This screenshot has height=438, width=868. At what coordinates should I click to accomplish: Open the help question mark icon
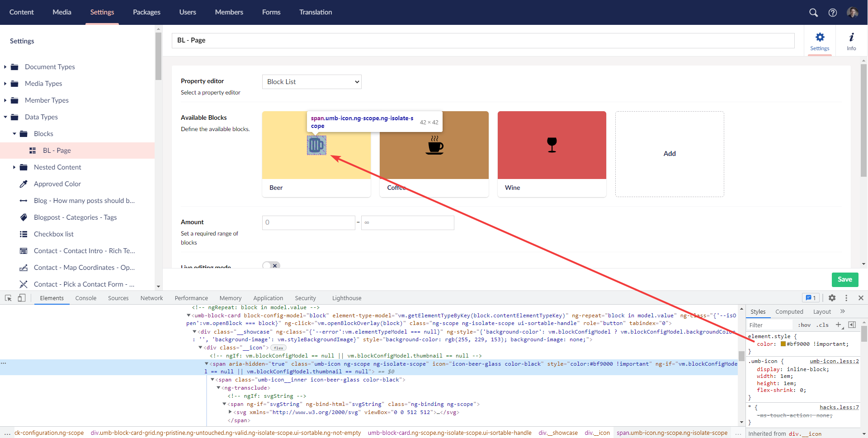(832, 13)
